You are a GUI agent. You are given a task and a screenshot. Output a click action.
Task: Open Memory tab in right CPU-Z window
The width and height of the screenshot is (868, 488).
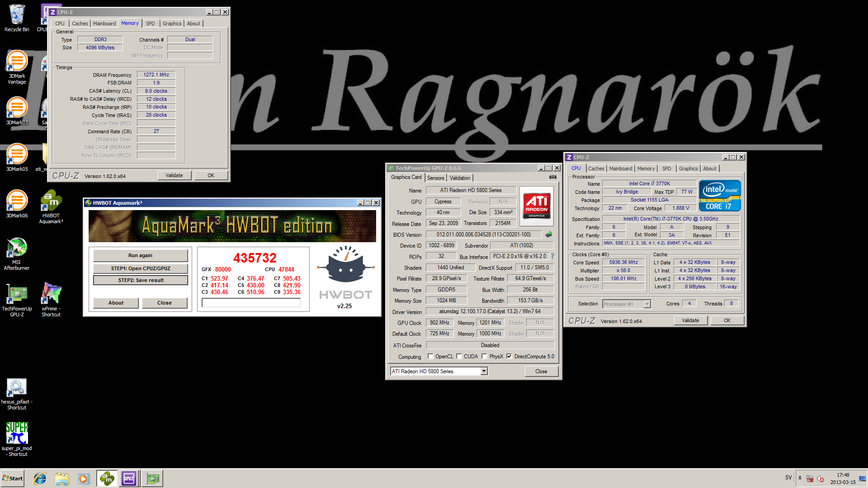pyautogui.click(x=646, y=169)
